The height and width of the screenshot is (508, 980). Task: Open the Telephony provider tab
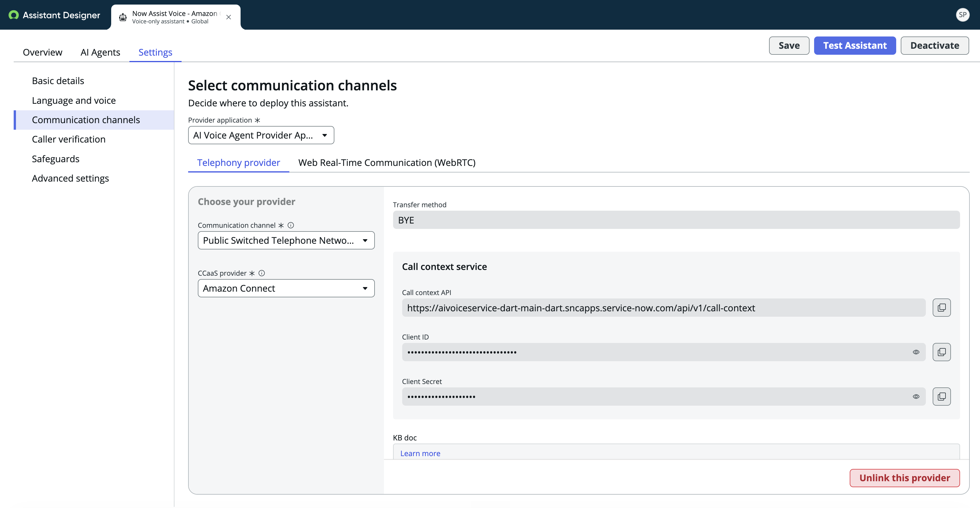coord(239,162)
